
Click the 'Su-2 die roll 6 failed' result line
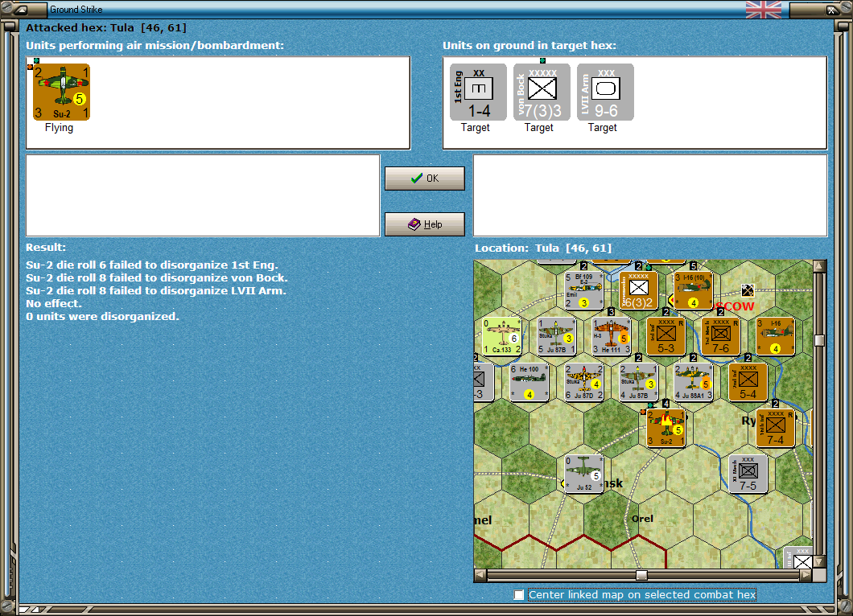pos(152,265)
